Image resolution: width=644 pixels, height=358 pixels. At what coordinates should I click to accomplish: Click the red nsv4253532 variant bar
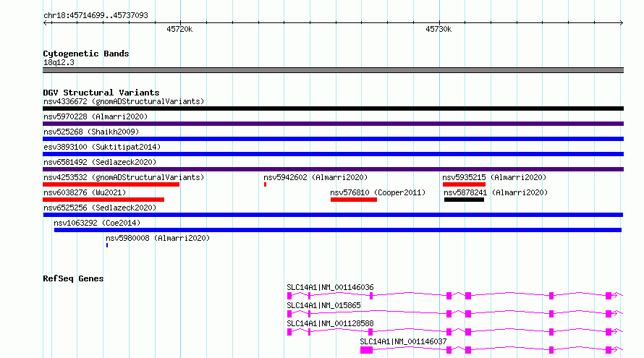point(111,184)
